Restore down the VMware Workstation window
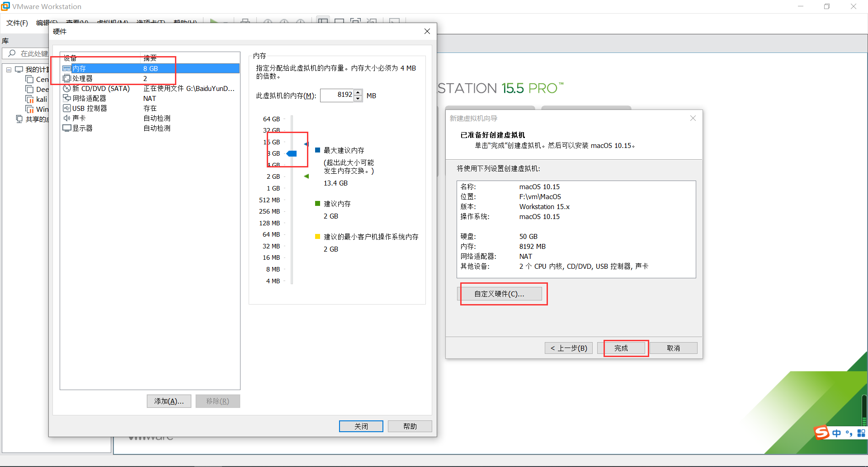 [x=827, y=6]
